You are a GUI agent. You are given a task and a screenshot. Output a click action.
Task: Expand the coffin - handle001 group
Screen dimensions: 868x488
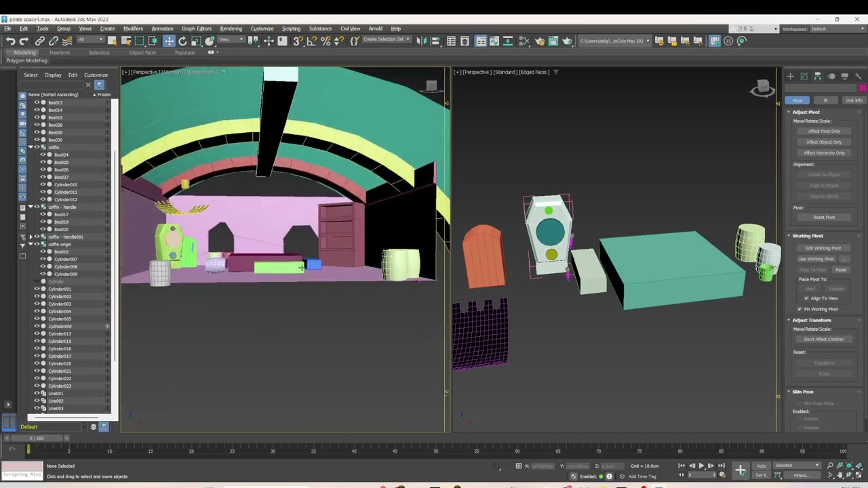tap(31, 237)
